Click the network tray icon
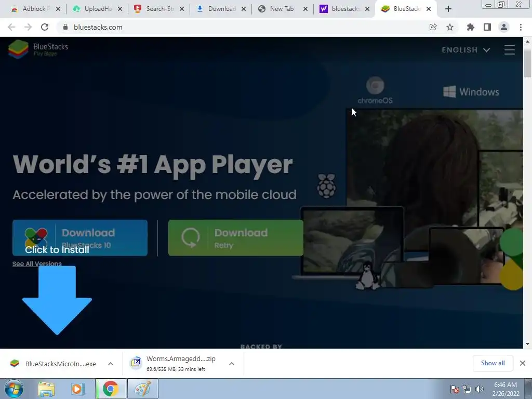The width and height of the screenshot is (532, 399). [467, 389]
